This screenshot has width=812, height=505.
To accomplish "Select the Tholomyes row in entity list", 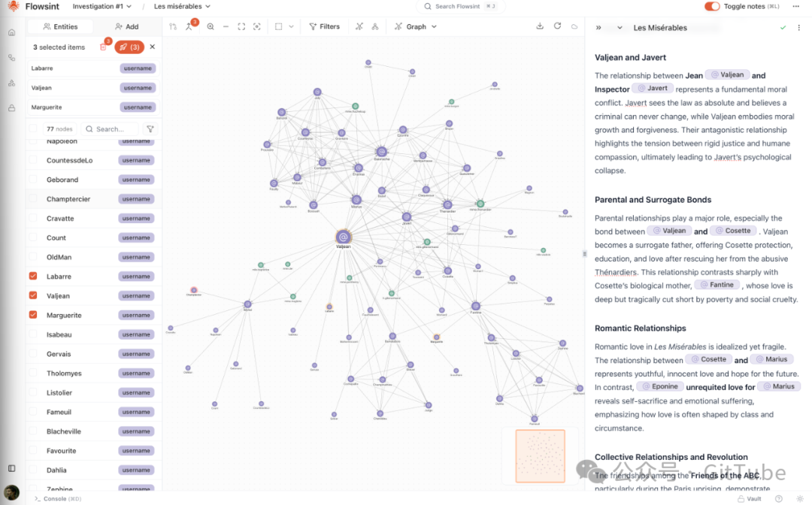I will [94, 373].
